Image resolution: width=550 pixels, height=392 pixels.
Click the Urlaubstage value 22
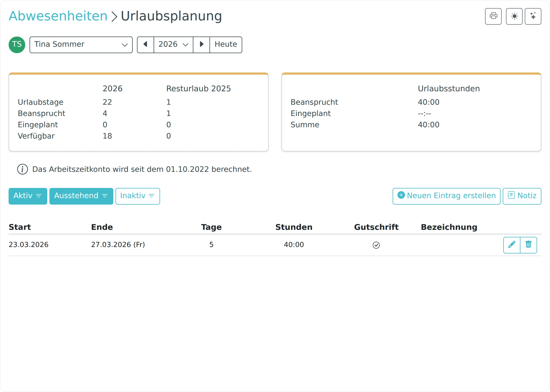coord(107,102)
